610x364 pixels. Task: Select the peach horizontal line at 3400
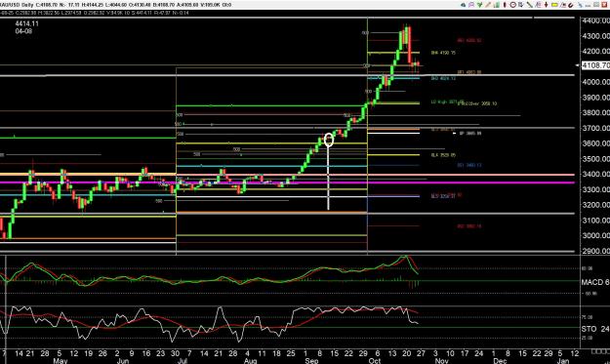pos(288,175)
